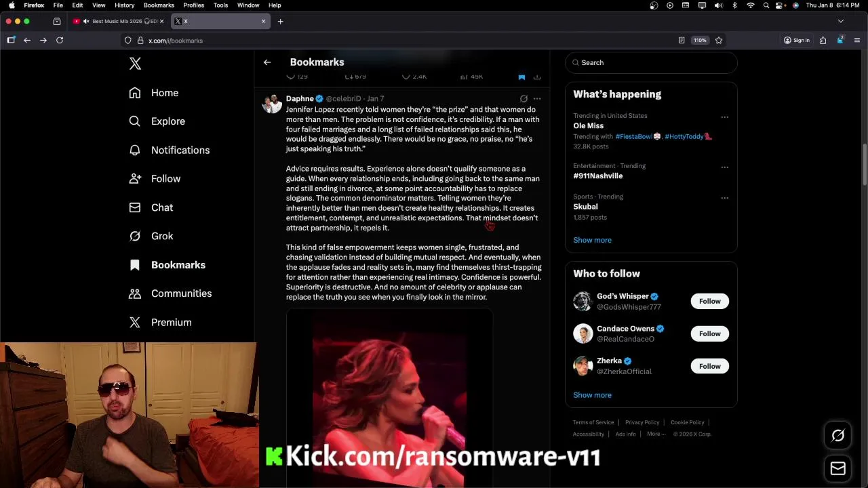Open the #FiestaBowl hashtag
This screenshot has height=488, width=868.
[638, 136]
